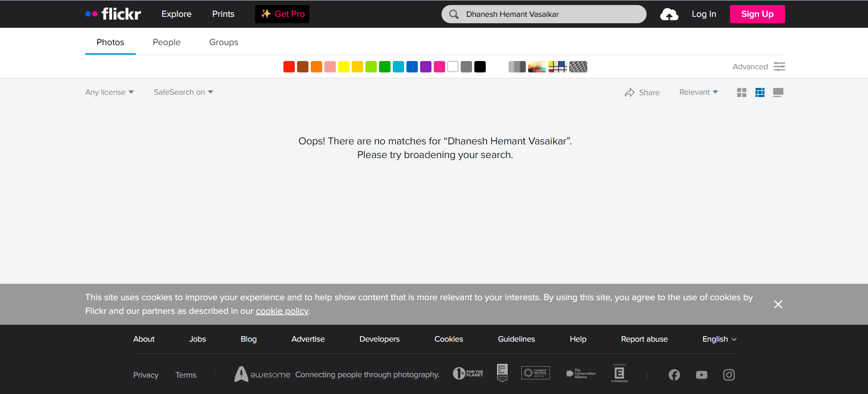Viewport: 868px width, 394px height.
Task: Switch to the justified layout view
Action: (x=760, y=92)
